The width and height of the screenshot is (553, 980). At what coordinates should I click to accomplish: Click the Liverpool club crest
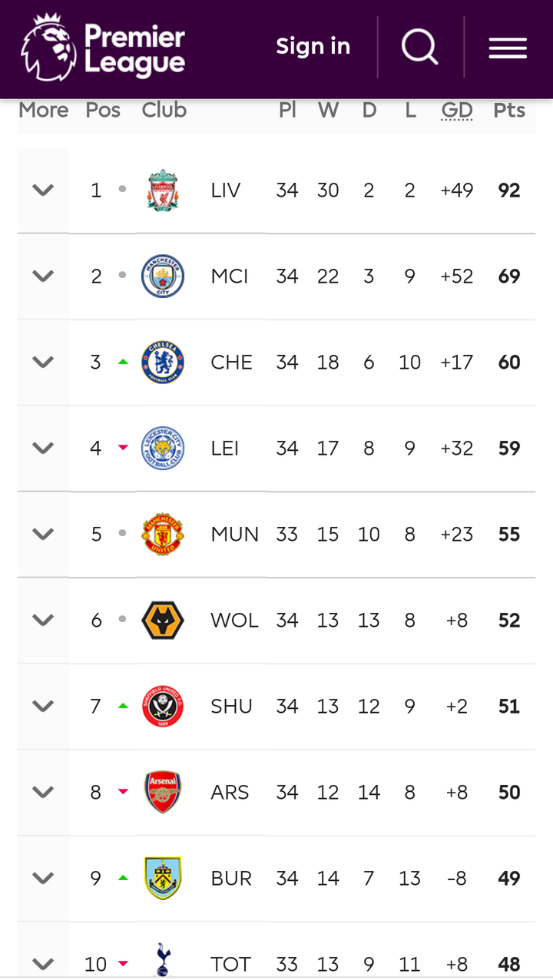point(163,190)
